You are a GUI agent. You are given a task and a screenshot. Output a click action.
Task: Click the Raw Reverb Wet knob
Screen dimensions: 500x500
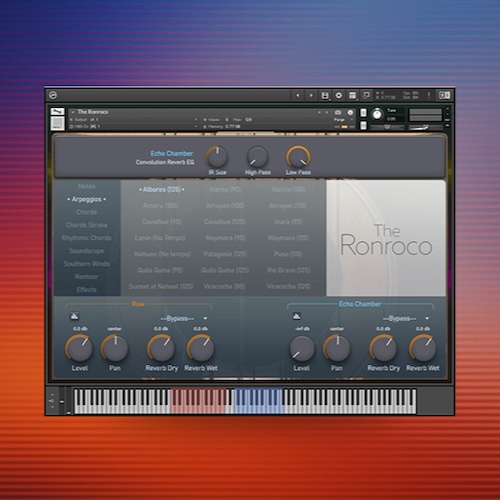click(201, 348)
